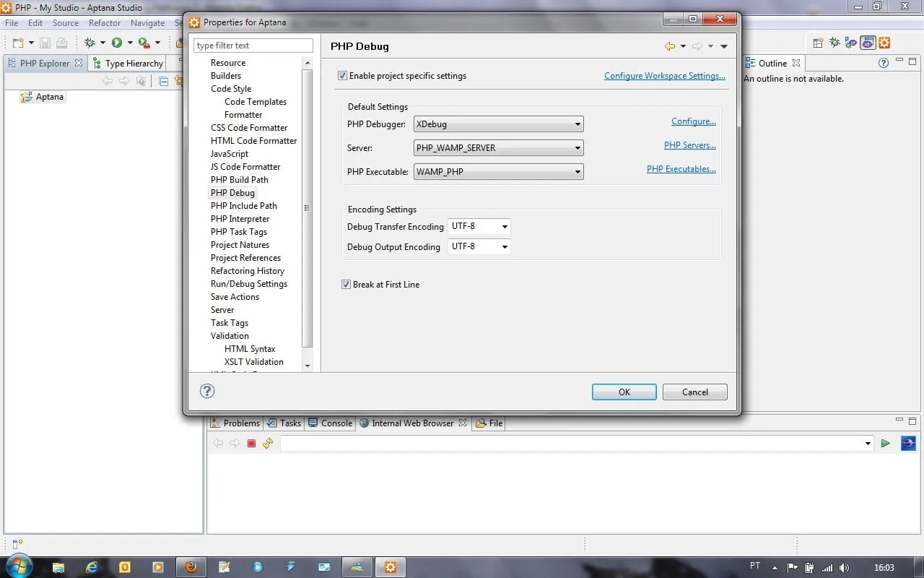This screenshot has height=578, width=924.
Task: Switch to the Problems tab
Action: coord(235,423)
